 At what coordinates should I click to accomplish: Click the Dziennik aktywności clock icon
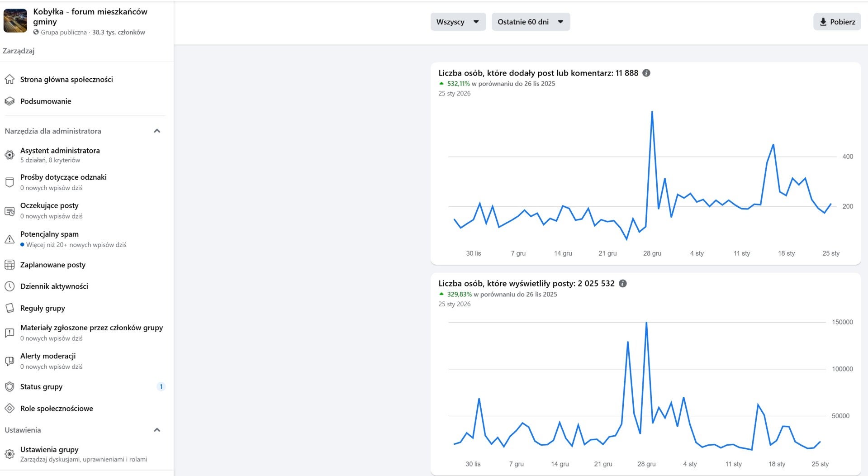pyautogui.click(x=9, y=286)
